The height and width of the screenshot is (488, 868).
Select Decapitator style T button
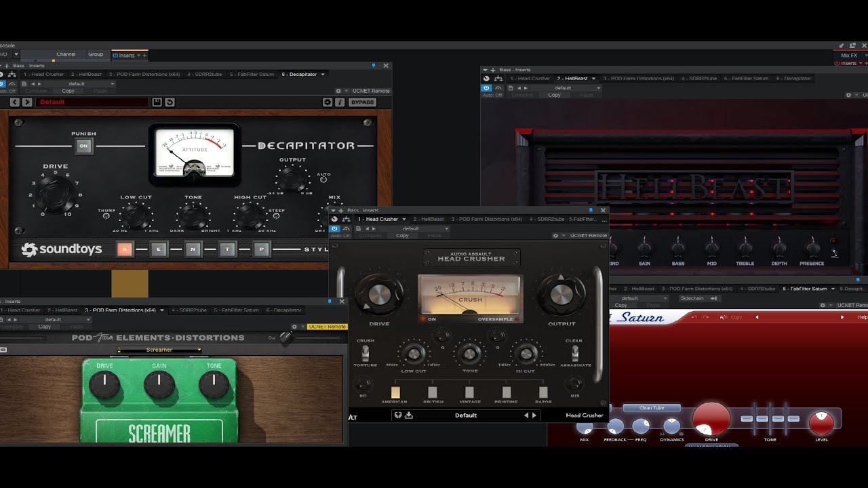tap(227, 249)
